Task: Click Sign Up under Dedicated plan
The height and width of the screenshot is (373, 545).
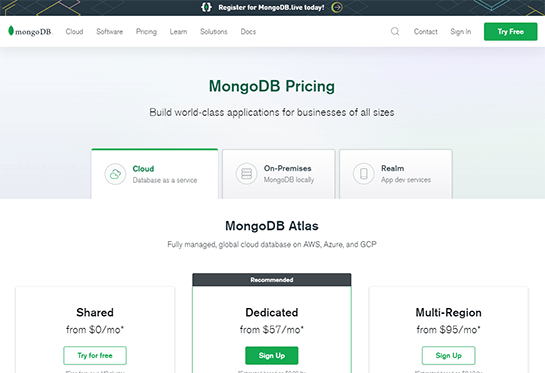Action: pyautogui.click(x=272, y=355)
